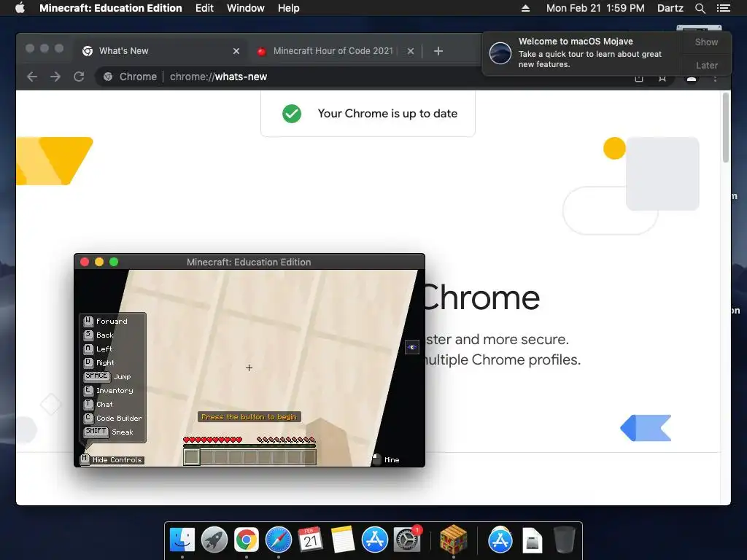The height and width of the screenshot is (560, 747).
Task: Click Show on the macOS Mojave notification
Action: tap(706, 42)
